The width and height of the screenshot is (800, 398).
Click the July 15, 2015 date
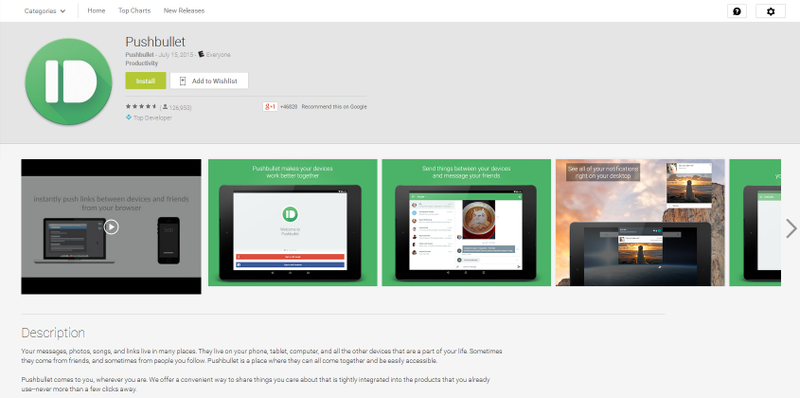coord(176,55)
